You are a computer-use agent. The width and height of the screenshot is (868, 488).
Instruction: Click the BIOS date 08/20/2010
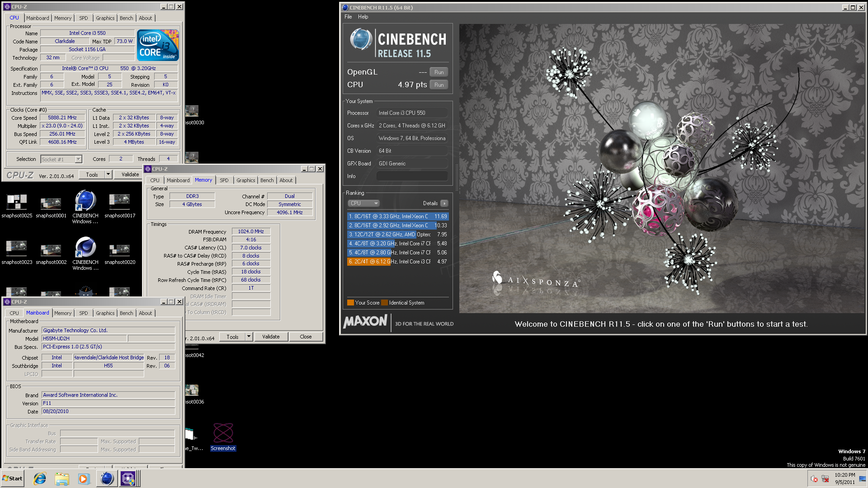(x=108, y=411)
